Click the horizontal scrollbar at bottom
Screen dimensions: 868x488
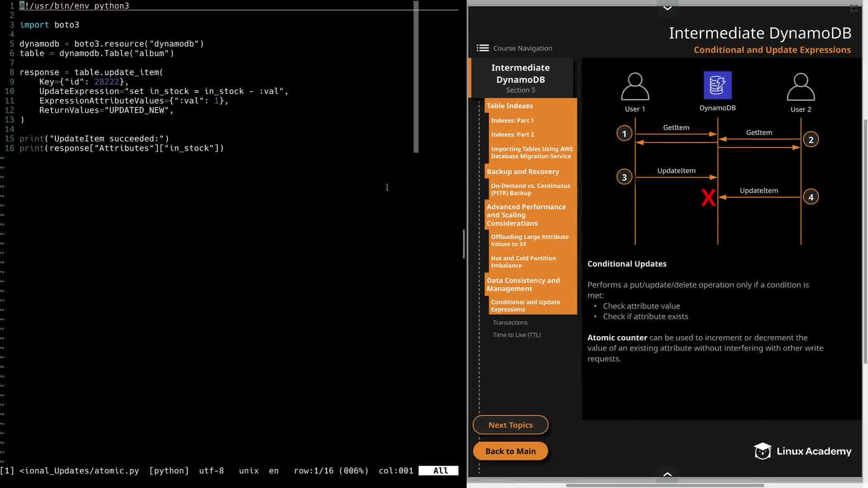(665, 485)
